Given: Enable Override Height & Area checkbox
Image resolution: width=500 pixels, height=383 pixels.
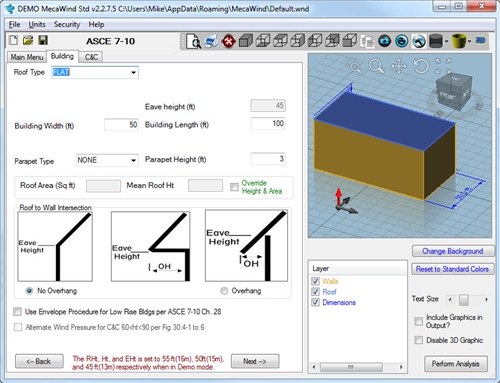Looking at the screenshot, I should 234,187.
